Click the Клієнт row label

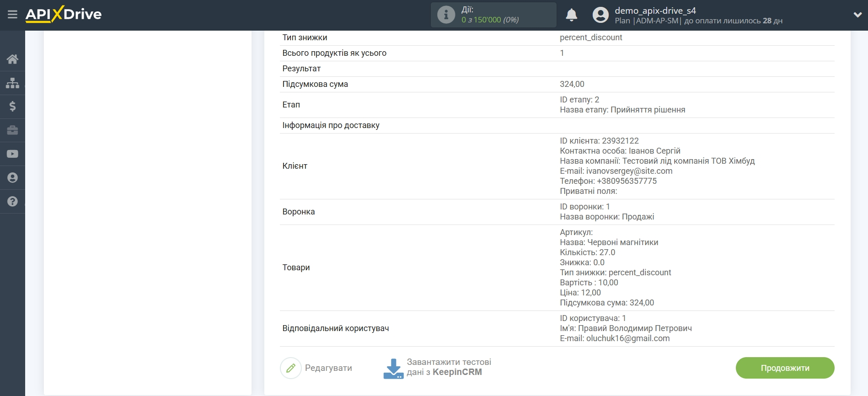(295, 166)
